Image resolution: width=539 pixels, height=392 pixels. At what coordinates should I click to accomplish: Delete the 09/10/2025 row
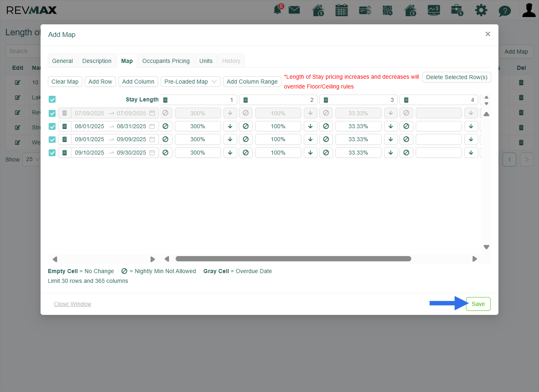[64, 153]
